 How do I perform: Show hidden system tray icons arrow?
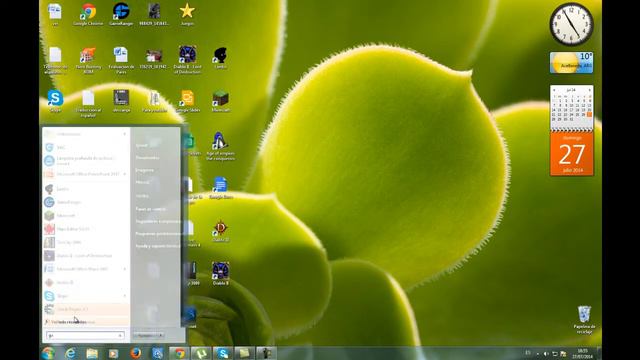click(x=538, y=354)
